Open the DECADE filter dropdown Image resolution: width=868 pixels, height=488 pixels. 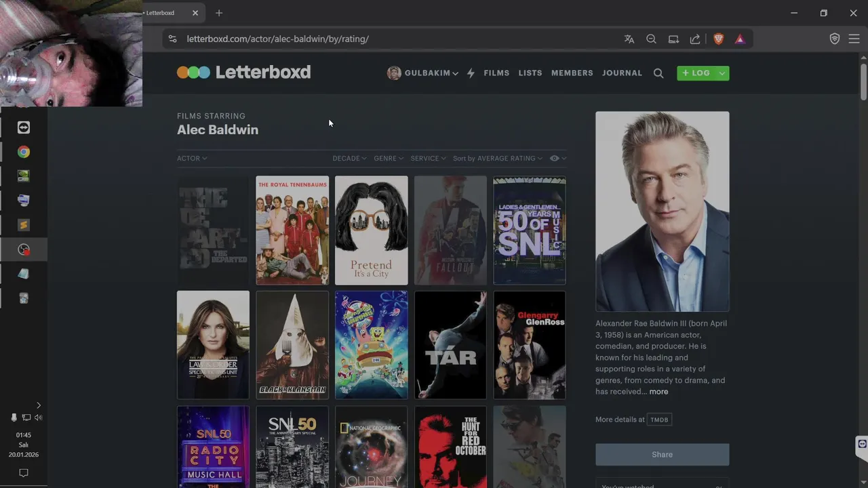tap(349, 159)
